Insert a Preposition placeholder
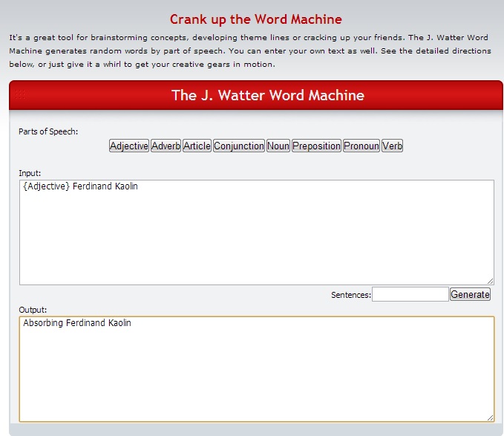504x436 pixels. [316, 146]
